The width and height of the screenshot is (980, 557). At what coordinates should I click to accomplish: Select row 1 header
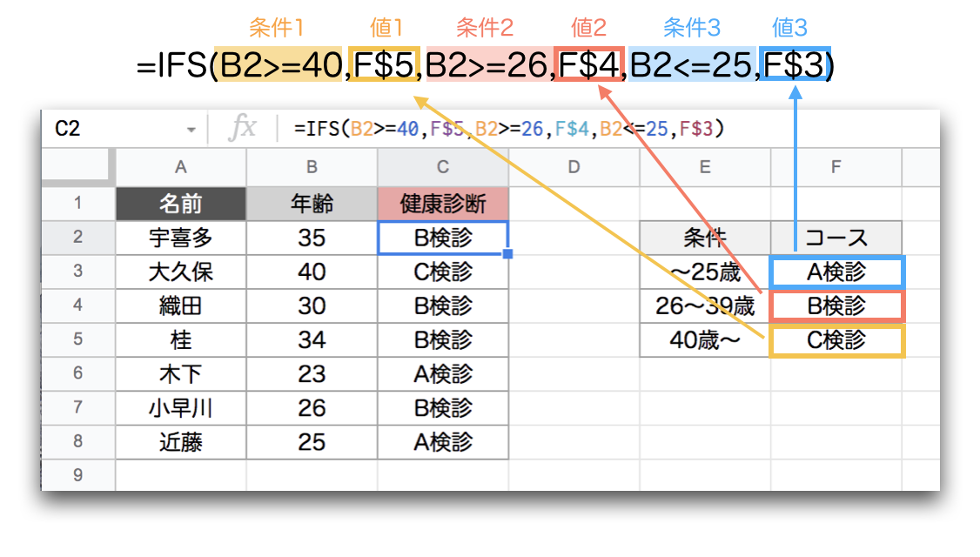pos(78,203)
